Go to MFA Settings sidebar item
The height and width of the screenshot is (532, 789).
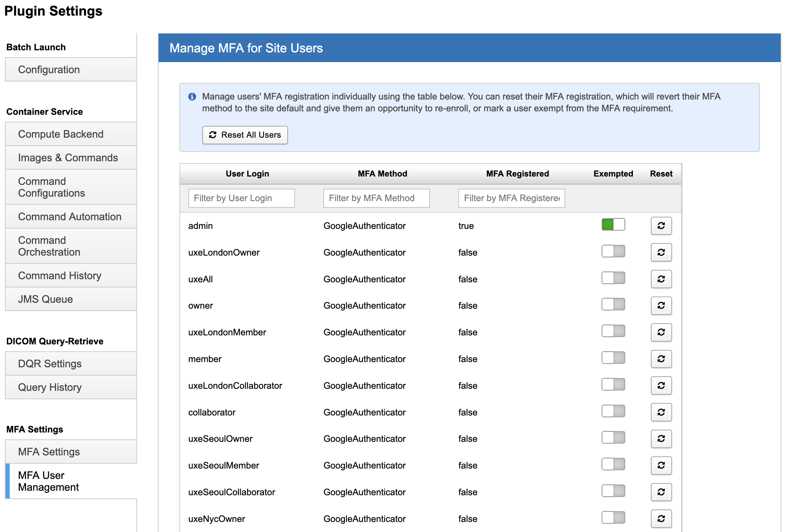tap(49, 452)
